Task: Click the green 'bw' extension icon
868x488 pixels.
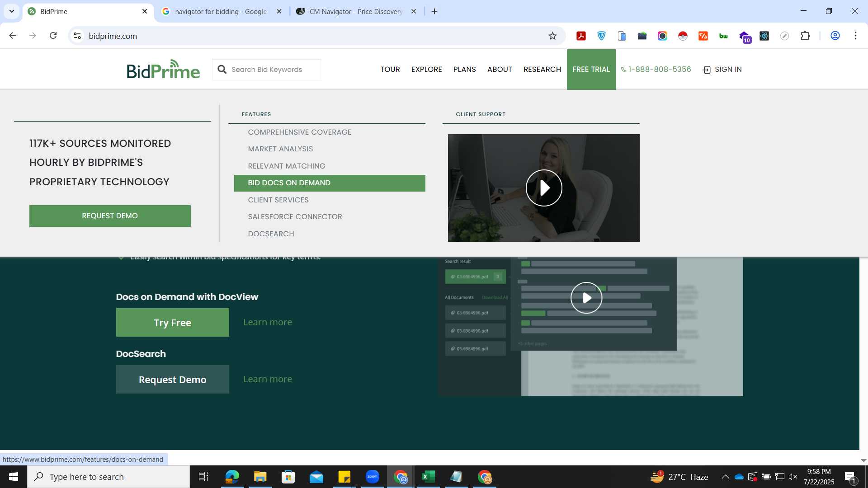Action: point(723,36)
